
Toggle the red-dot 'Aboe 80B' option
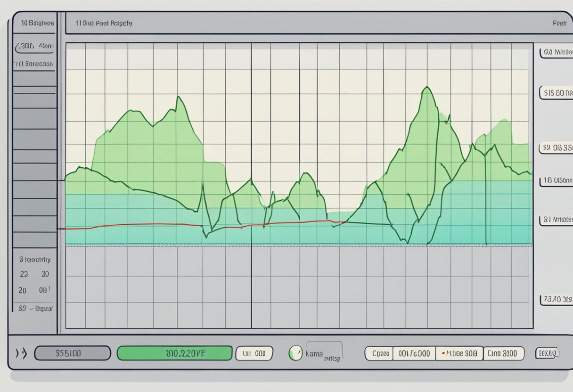(x=459, y=353)
